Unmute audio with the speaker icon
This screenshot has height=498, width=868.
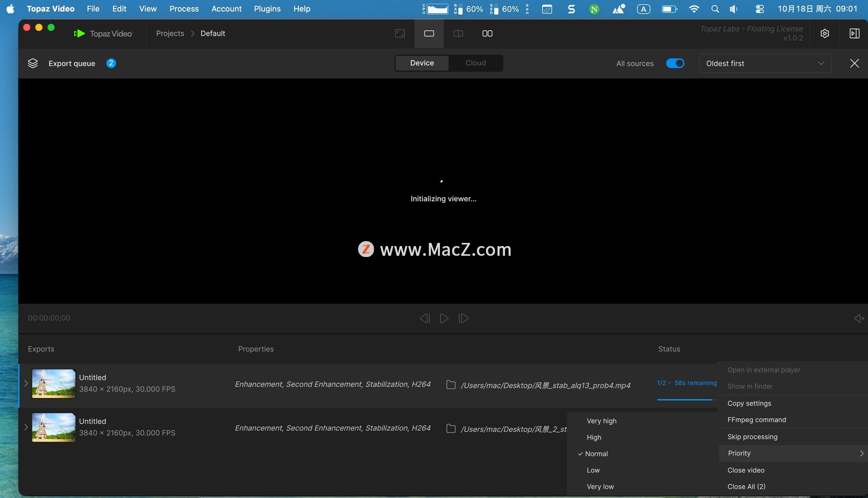pos(859,318)
